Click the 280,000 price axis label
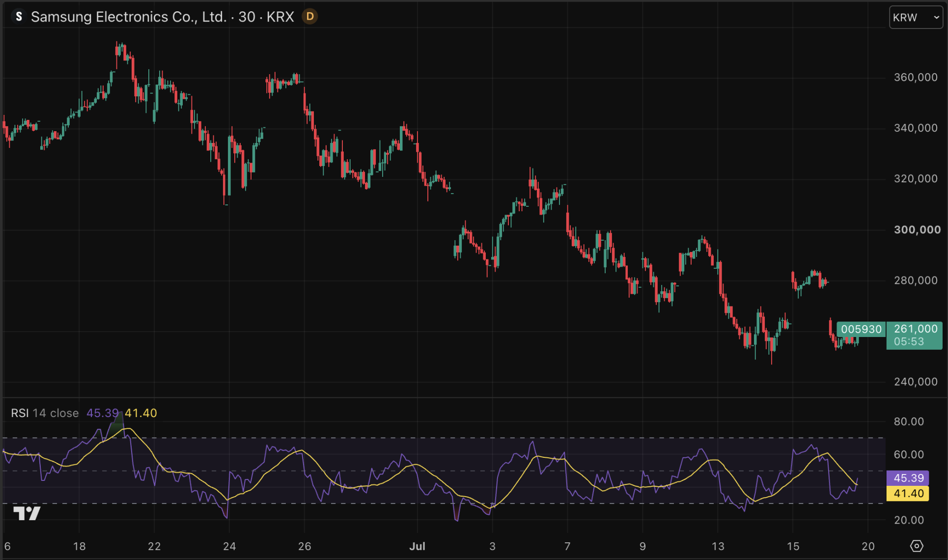 tap(916, 280)
